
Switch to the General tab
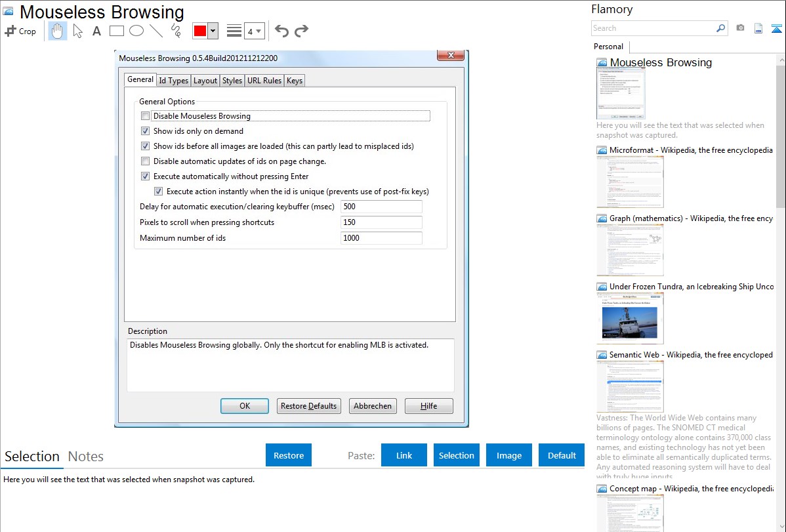(140, 79)
